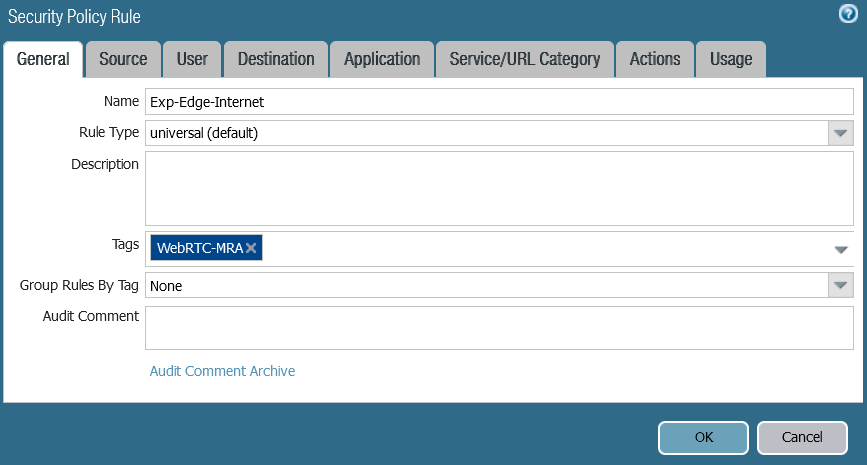
Task: Click the help question mark icon
Action: tap(847, 14)
